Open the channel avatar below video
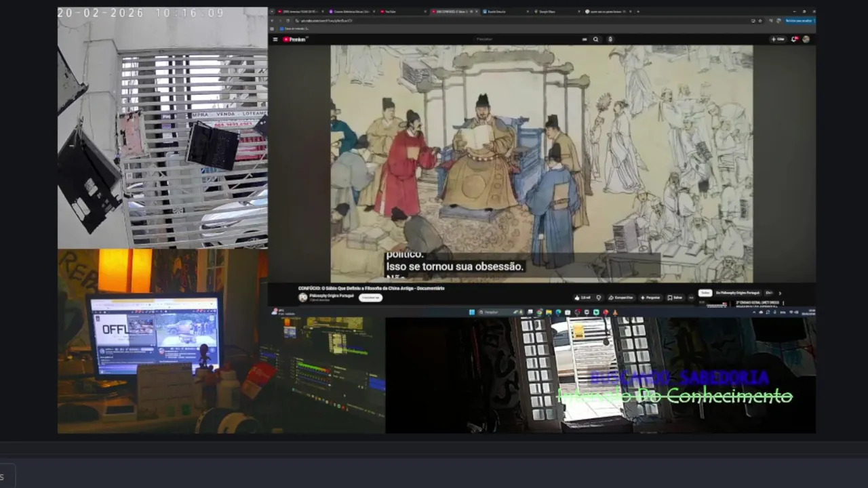The image size is (868, 488). (x=302, y=297)
